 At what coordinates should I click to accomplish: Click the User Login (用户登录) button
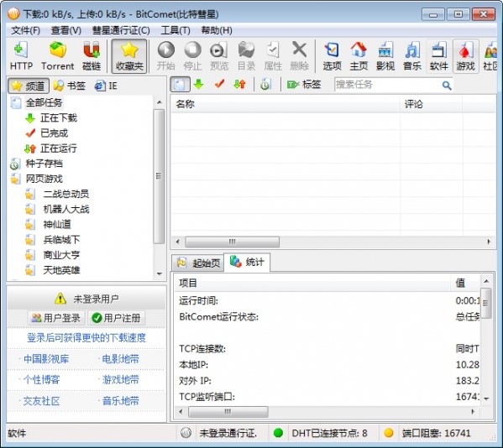click(x=56, y=318)
